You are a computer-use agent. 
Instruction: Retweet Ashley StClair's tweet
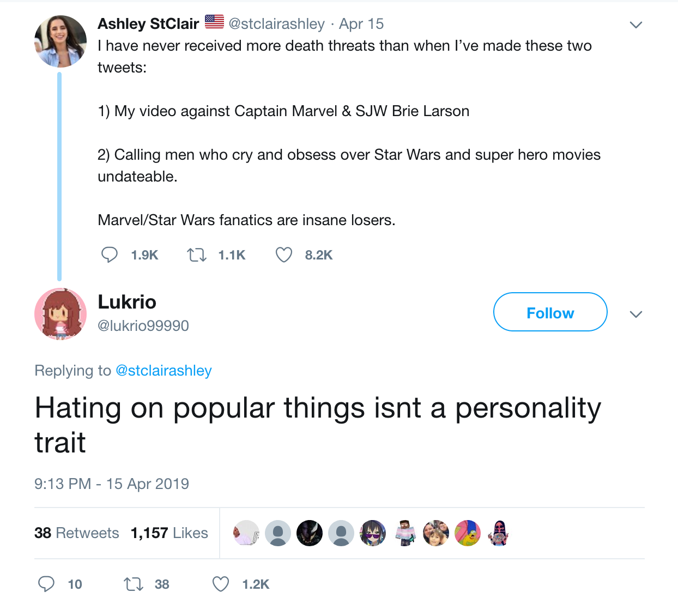click(197, 255)
